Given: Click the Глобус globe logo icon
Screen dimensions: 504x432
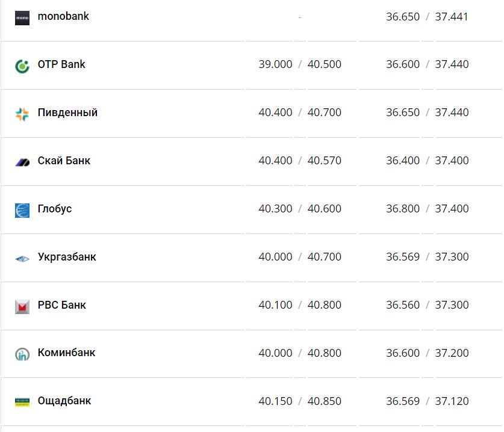Looking at the screenshot, I should pyautogui.click(x=22, y=210).
